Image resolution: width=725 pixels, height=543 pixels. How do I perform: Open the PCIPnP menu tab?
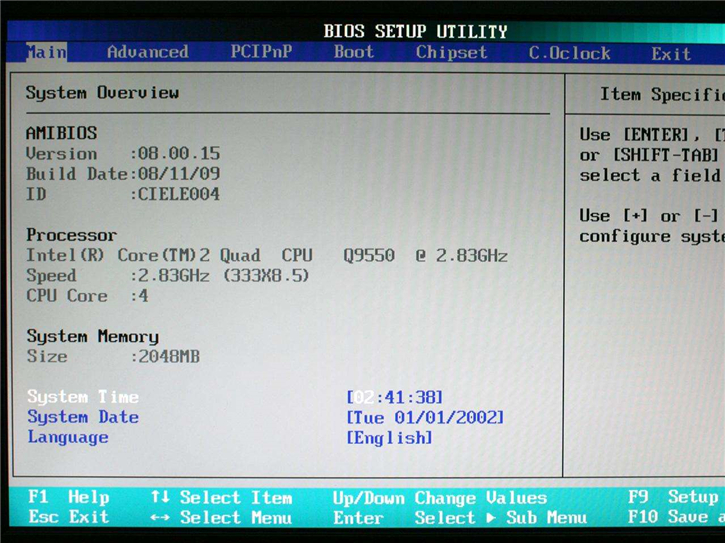(261, 52)
